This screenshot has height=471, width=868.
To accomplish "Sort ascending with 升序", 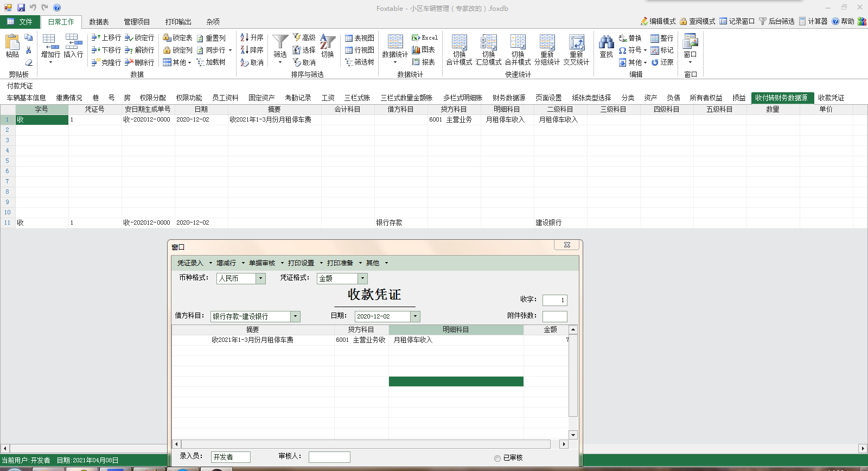I will pos(252,37).
